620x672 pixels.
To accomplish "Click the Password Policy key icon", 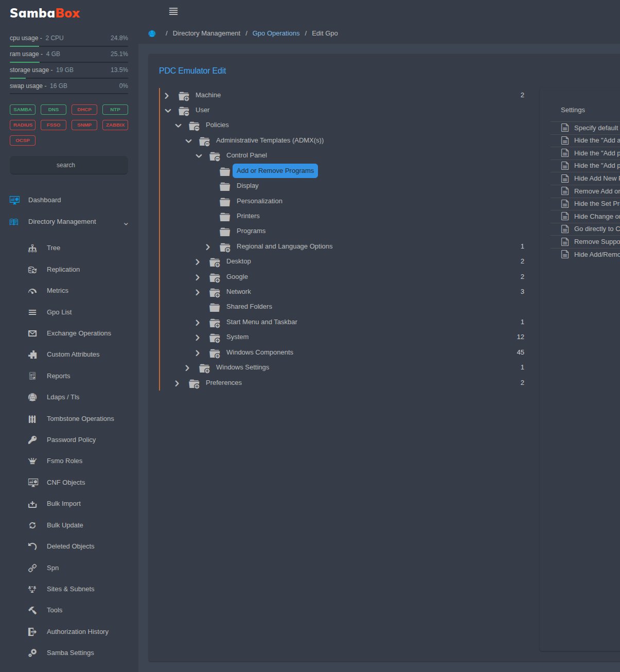I will click(32, 440).
